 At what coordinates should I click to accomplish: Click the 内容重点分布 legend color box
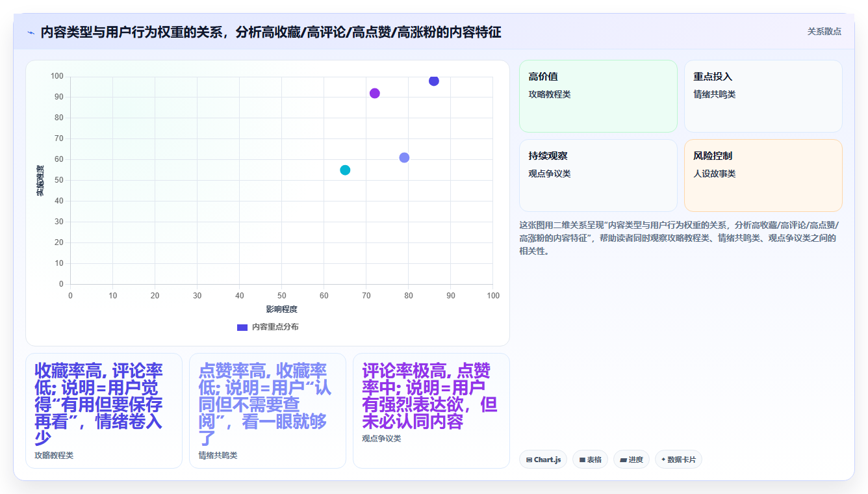point(242,327)
